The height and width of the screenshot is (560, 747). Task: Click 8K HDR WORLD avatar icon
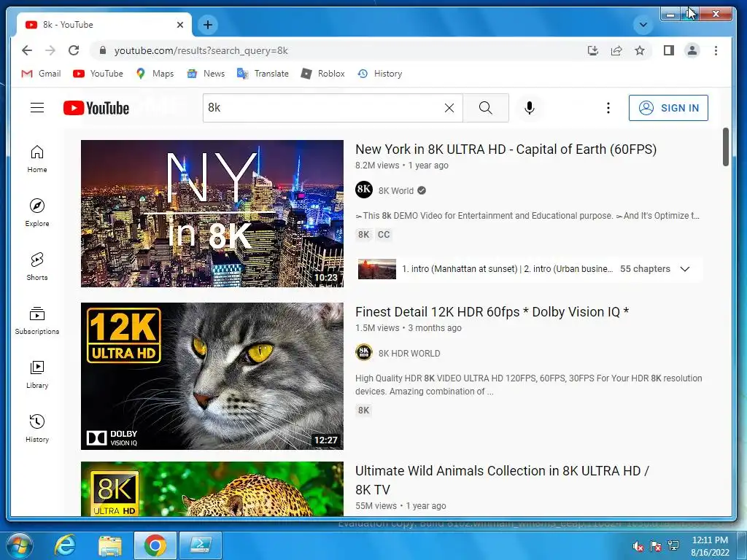click(x=364, y=352)
